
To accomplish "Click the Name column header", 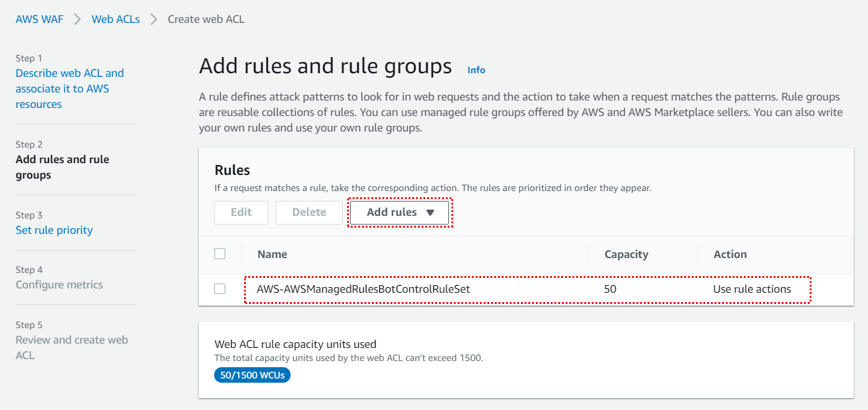I will click(x=273, y=254).
